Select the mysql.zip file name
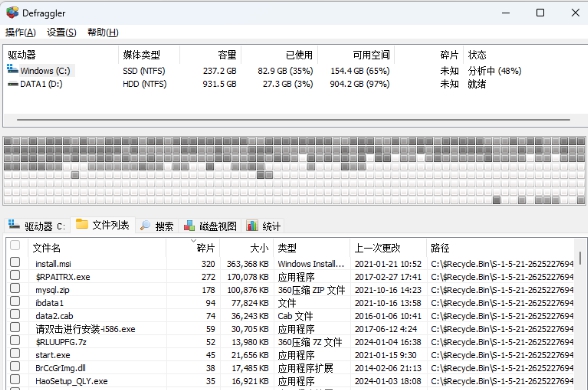This screenshot has width=588, height=390. pos(52,290)
